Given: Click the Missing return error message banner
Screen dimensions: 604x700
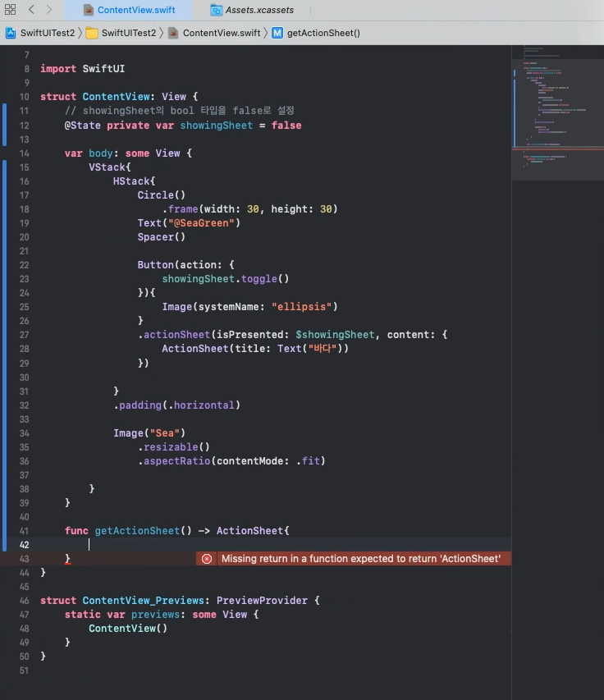Looking at the screenshot, I should pos(361,559).
